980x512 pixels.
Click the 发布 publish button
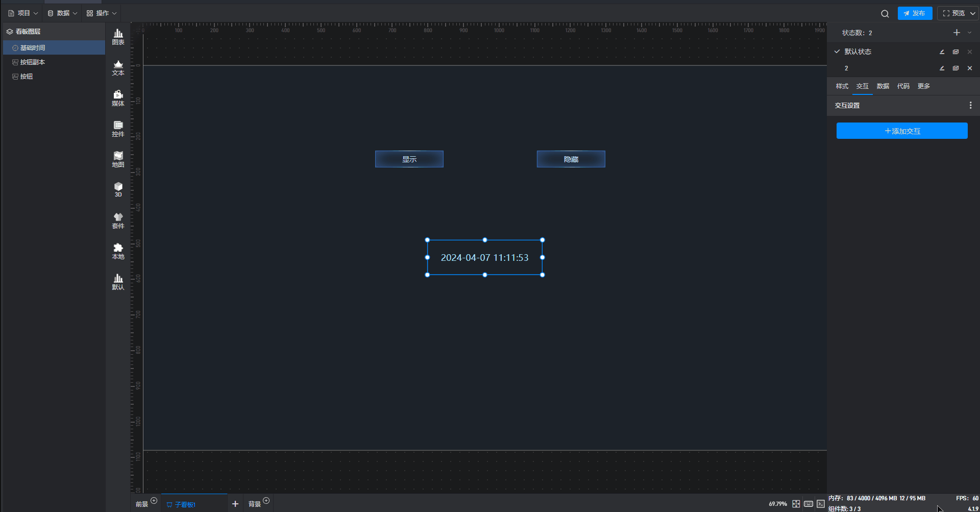pyautogui.click(x=915, y=13)
